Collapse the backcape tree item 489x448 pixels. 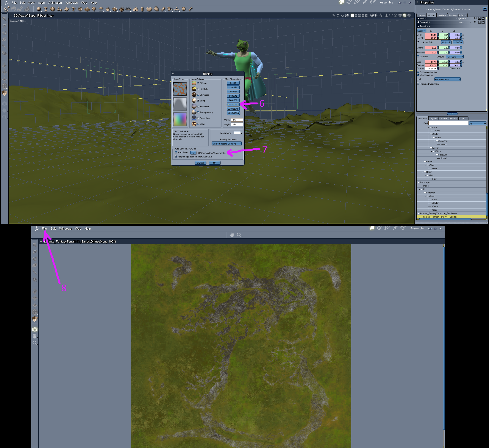(x=419, y=182)
